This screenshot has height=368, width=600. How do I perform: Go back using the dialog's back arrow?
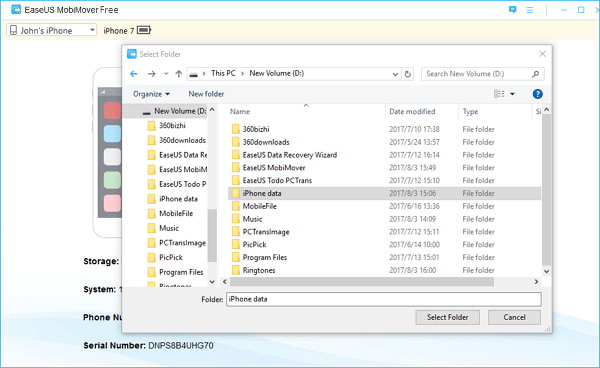[x=134, y=74]
